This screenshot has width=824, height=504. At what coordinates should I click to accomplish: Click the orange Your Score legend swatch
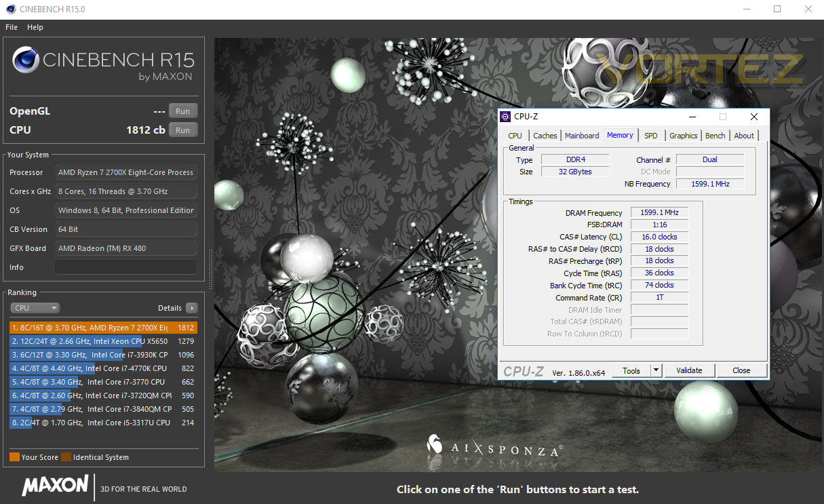[14, 457]
